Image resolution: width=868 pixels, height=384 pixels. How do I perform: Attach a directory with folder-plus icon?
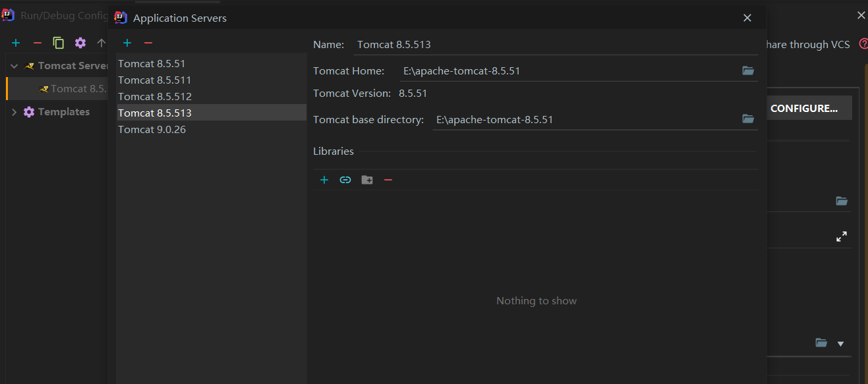click(367, 179)
